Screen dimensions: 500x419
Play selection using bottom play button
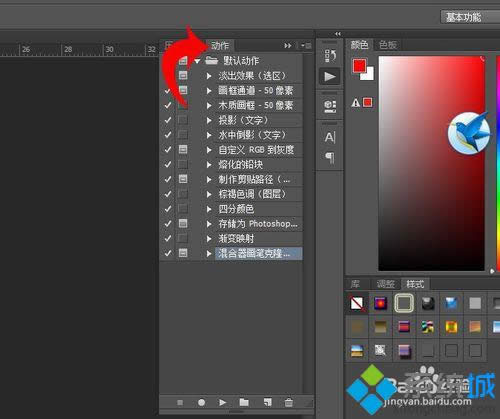(222, 403)
